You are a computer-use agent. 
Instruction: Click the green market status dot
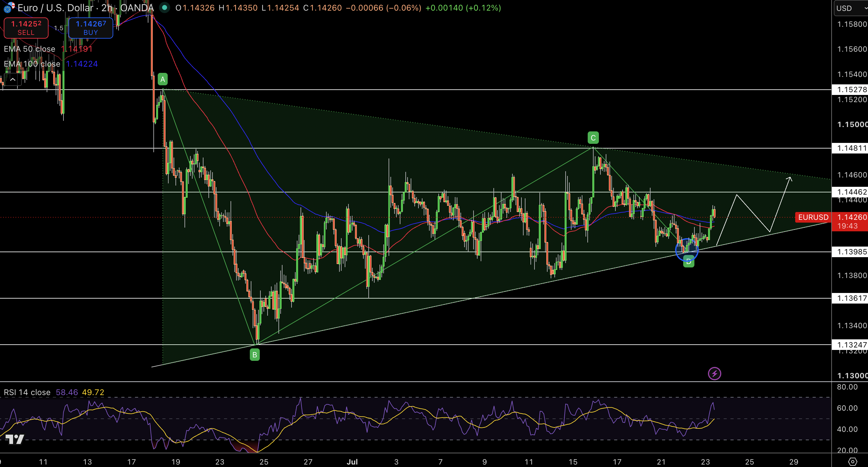pos(164,7)
